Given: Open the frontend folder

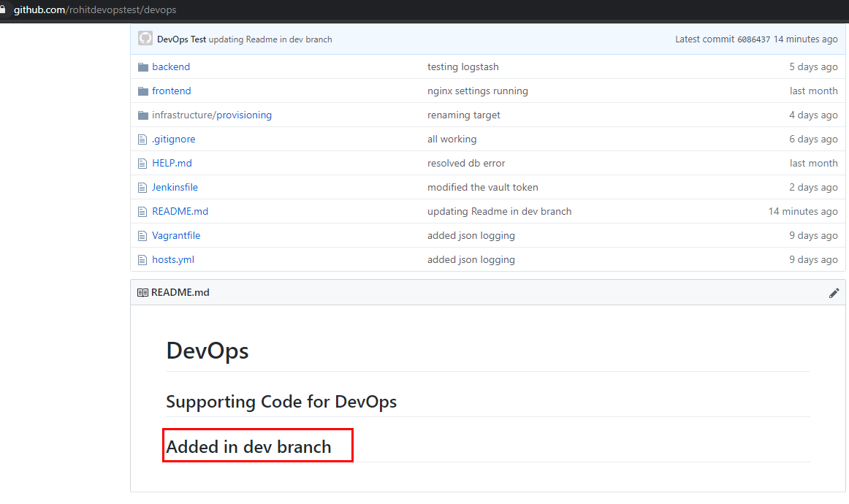Looking at the screenshot, I should click(172, 91).
